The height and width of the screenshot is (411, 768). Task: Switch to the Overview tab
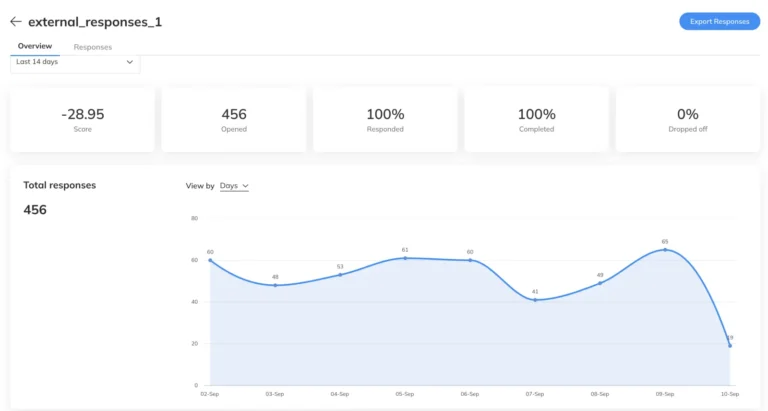[x=35, y=46]
